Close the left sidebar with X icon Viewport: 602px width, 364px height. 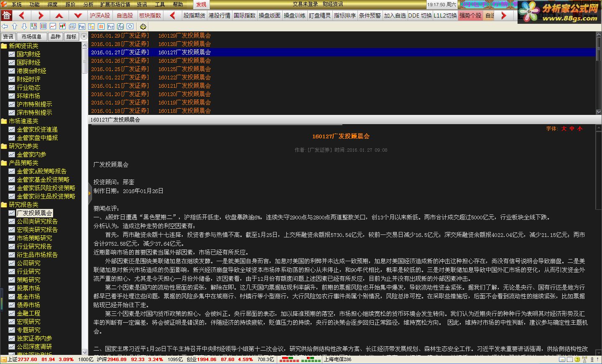(x=84, y=36)
